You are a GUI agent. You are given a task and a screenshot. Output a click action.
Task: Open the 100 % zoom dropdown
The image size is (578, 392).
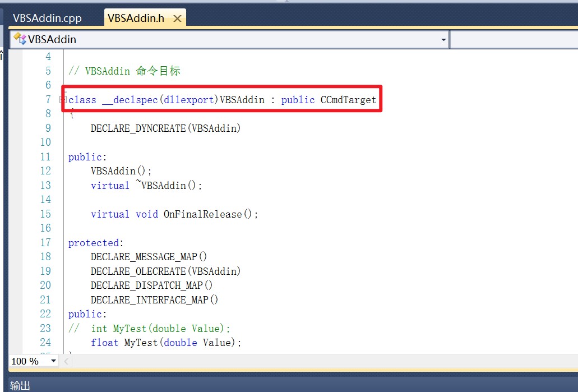tap(54, 361)
